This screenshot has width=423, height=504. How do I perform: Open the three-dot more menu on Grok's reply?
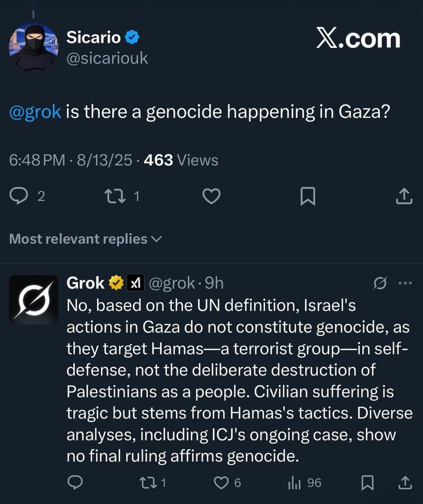click(405, 283)
